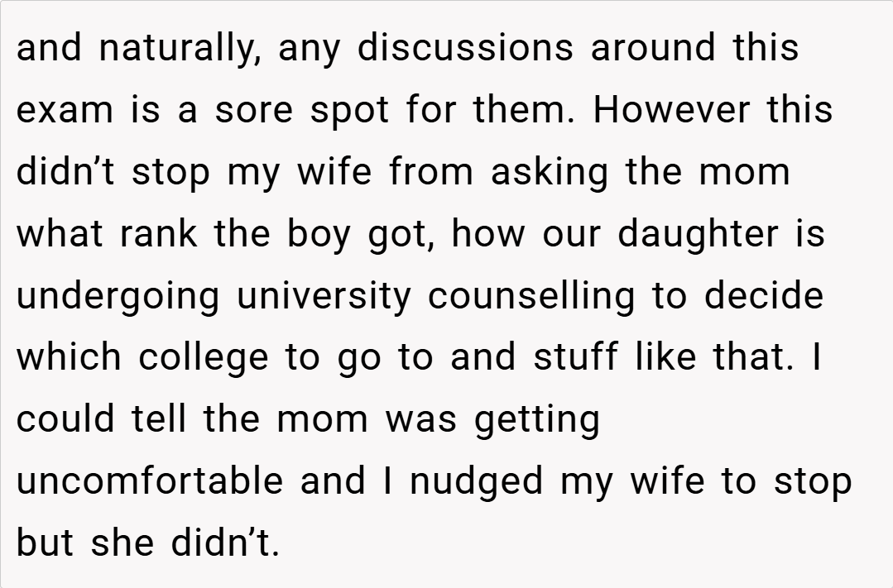Click on the word "discussions"
The image size is (893, 588).
pos(464,49)
